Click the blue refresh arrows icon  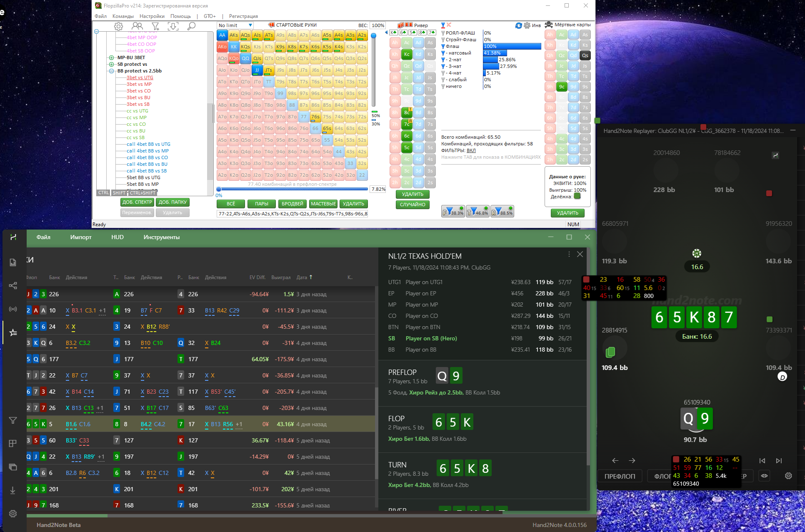[519, 25]
